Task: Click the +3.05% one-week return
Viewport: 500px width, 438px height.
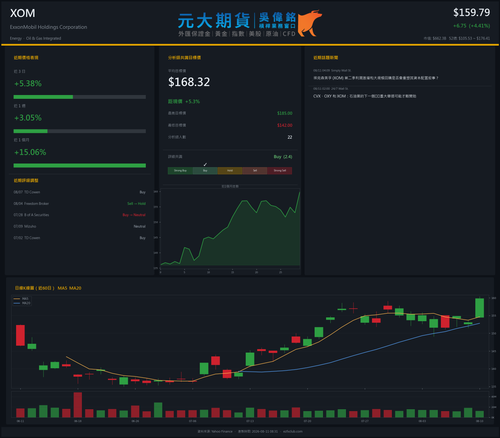Action: click(28, 118)
